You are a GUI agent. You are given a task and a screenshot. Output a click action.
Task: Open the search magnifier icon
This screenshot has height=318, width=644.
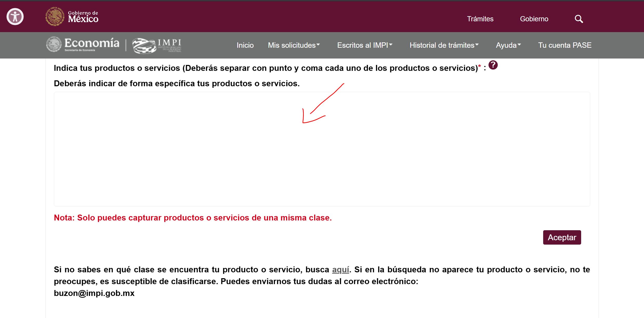click(x=579, y=19)
